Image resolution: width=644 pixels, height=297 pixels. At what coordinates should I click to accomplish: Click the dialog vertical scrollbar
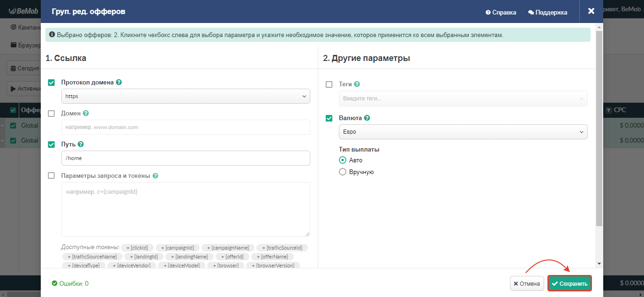pyautogui.click(x=599, y=128)
